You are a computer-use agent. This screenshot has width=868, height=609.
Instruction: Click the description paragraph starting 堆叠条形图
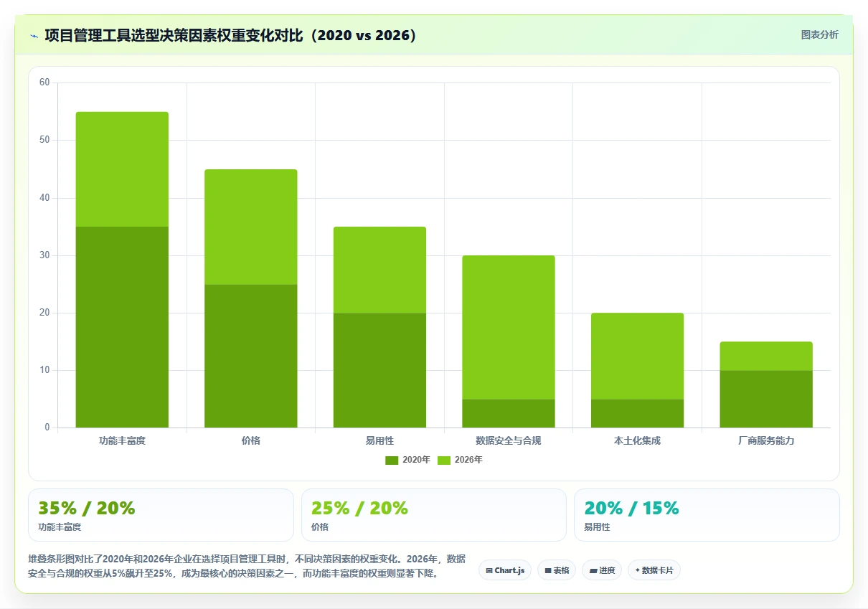pyautogui.click(x=247, y=566)
